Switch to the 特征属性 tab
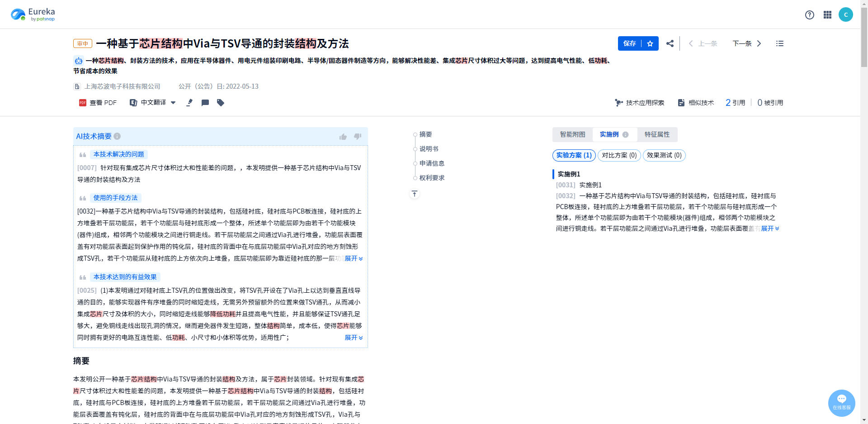This screenshot has height=424, width=868. pos(657,134)
